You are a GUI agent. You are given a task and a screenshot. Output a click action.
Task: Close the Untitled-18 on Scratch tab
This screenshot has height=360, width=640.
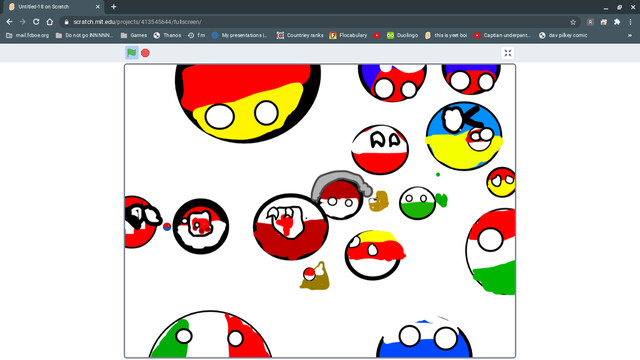click(x=98, y=7)
